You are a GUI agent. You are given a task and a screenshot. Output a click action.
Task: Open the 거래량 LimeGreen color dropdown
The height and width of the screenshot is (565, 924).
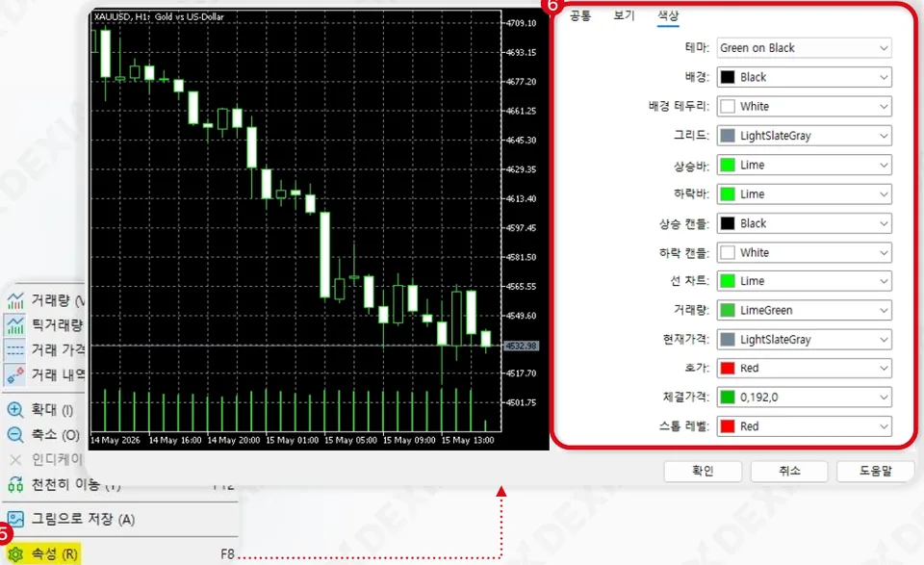(804, 311)
